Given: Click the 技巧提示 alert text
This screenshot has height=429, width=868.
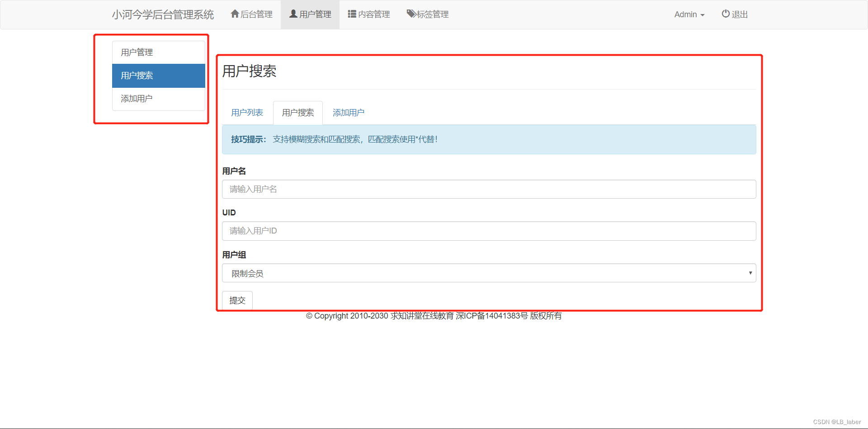Looking at the screenshot, I should (334, 139).
